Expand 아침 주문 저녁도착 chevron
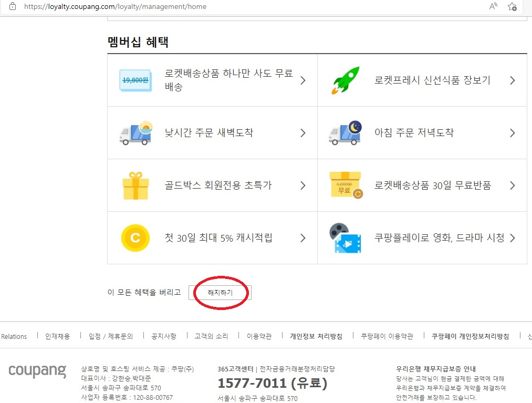Viewport: 532px width, 403px height. point(513,133)
